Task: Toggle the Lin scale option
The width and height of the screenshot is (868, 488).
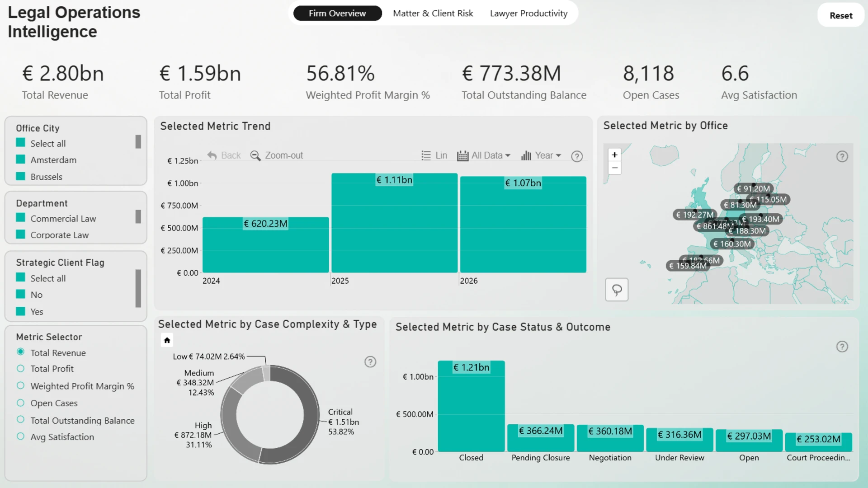Action: coord(434,155)
